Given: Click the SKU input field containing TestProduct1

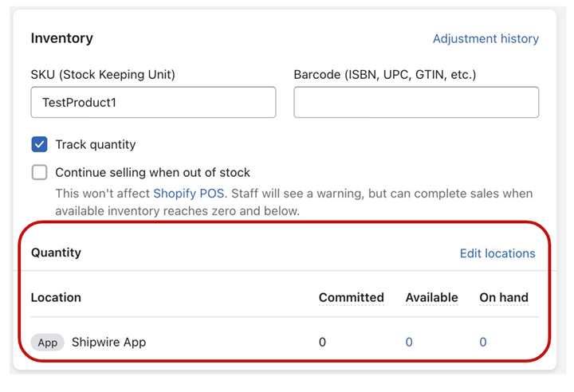Looking at the screenshot, I should (x=153, y=103).
